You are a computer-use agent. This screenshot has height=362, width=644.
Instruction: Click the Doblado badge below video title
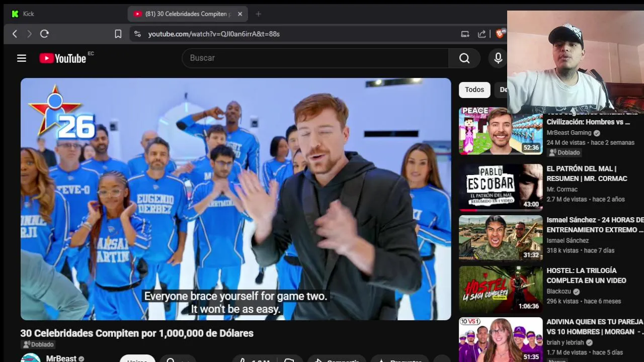pos(38,344)
